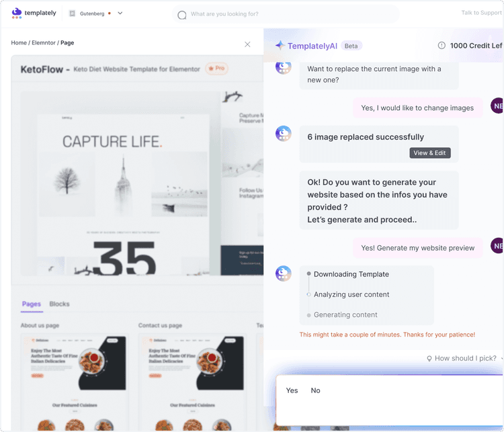
Task: Click the credit info exclamation icon
Action: (442, 45)
